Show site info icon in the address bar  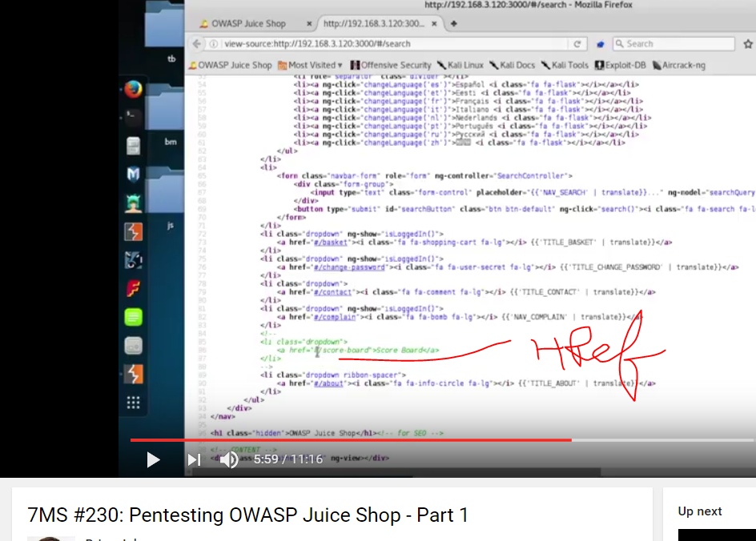[214, 44]
